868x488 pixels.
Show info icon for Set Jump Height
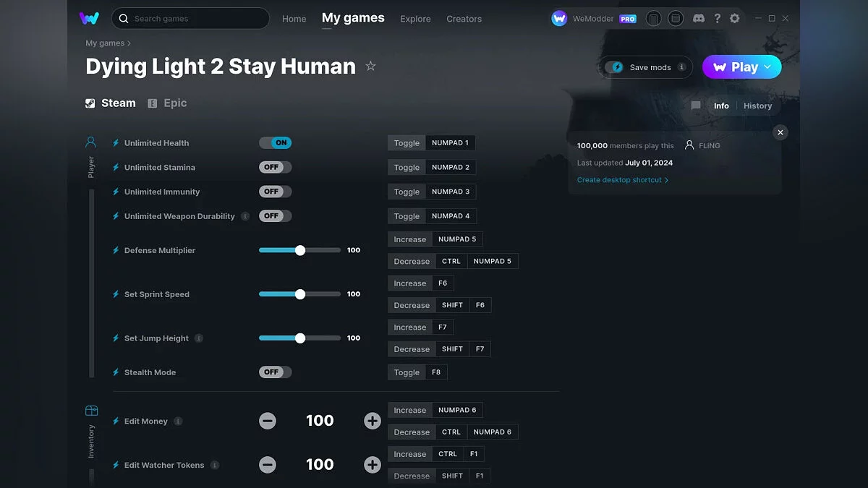pos(199,338)
